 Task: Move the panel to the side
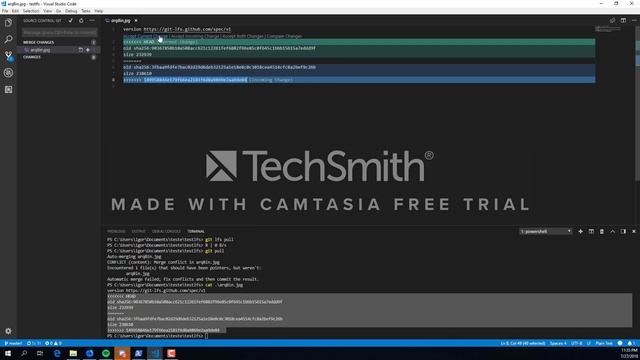tap(623, 231)
